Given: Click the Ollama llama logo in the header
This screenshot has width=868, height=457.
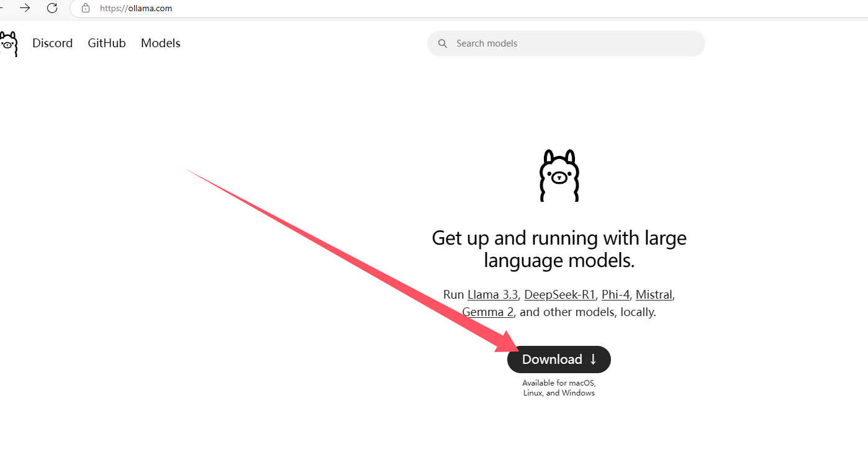Looking at the screenshot, I should tap(8, 43).
